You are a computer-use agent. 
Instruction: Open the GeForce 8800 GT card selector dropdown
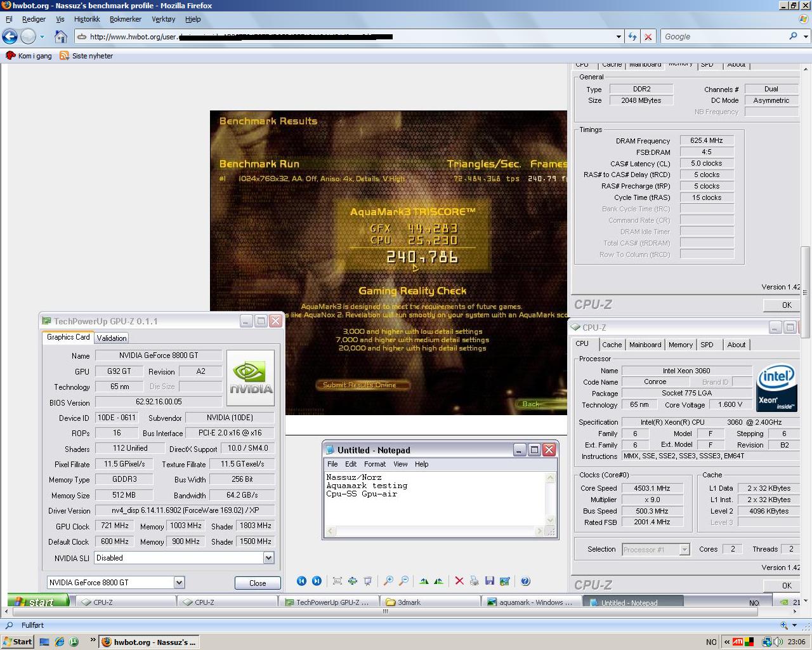(179, 583)
